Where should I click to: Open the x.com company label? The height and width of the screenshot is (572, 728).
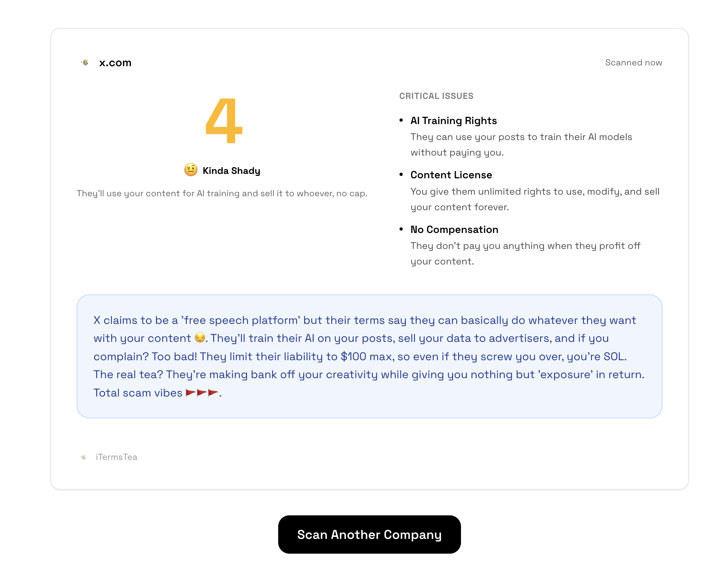pyautogui.click(x=115, y=62)
